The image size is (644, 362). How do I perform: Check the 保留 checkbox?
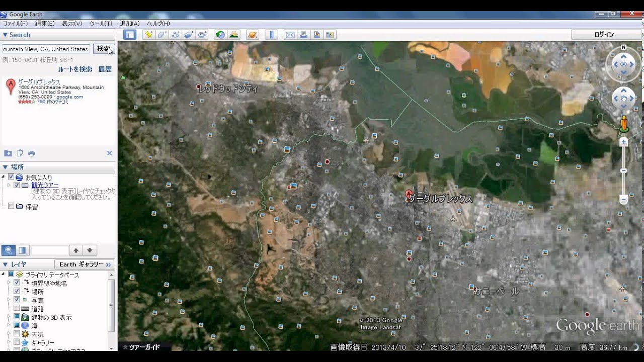pos(11,206)
